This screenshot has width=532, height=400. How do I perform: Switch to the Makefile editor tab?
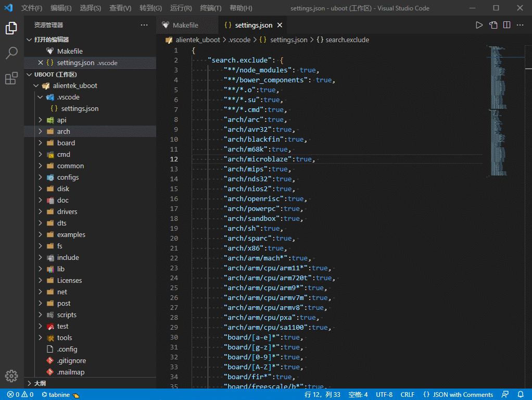click(187, 25)
